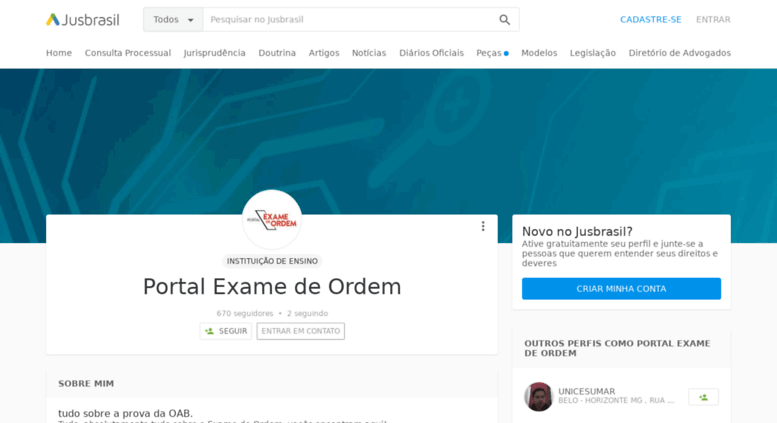Image resolution: width=777 pixels, height=423 pixels.
Task: Focus the Pesquisar no Jusbrasil search field
Action: 349,20
